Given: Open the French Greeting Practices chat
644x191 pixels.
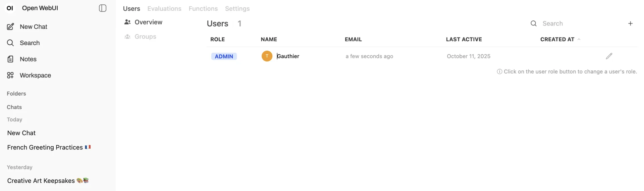Looking at the screenshot, I should [45, 147].
